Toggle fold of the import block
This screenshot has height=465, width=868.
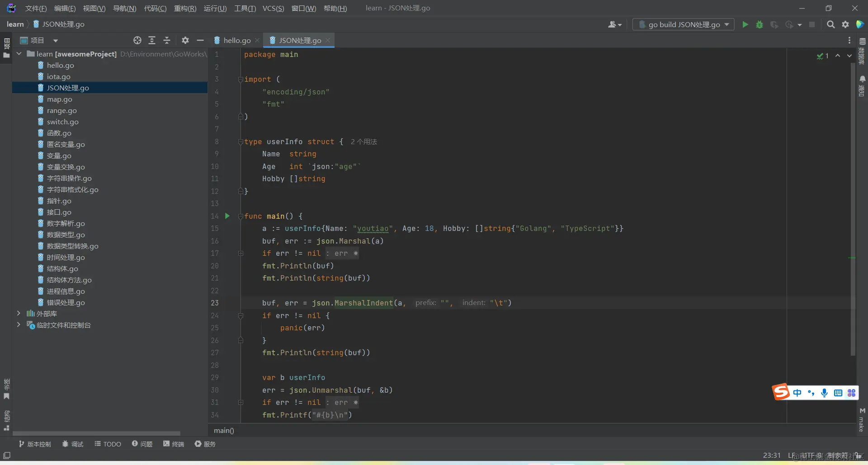[x=241, y=80]
